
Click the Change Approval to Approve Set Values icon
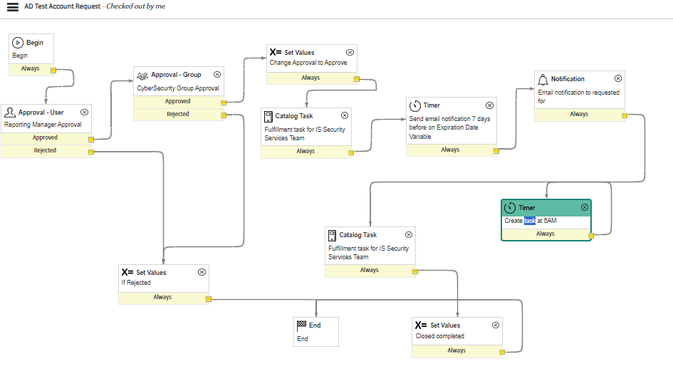(275, 52)
